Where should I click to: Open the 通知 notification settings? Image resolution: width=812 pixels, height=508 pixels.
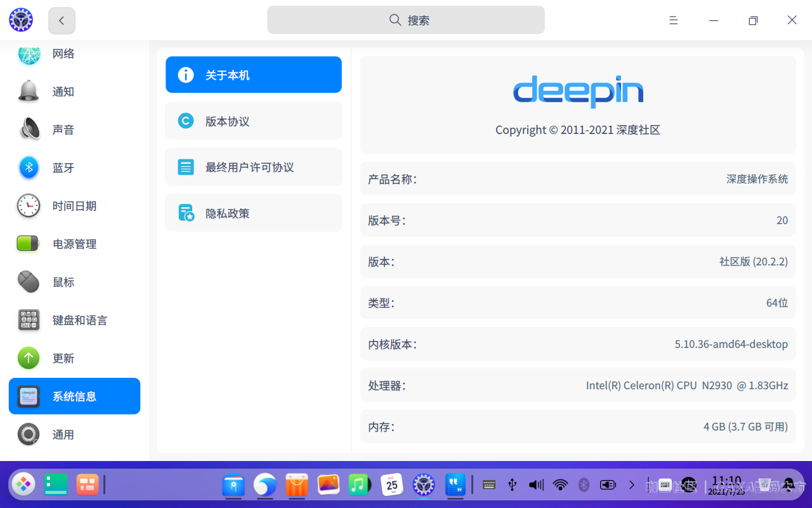click(74, 91)
